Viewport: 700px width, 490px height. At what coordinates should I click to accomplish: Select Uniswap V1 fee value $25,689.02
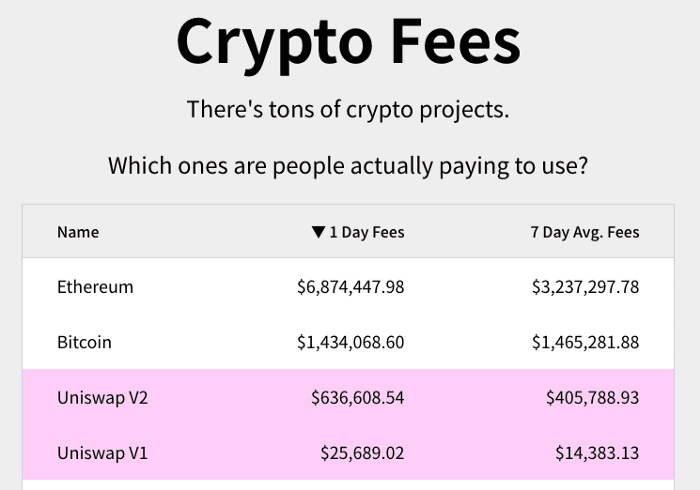[x=362, y=453]
